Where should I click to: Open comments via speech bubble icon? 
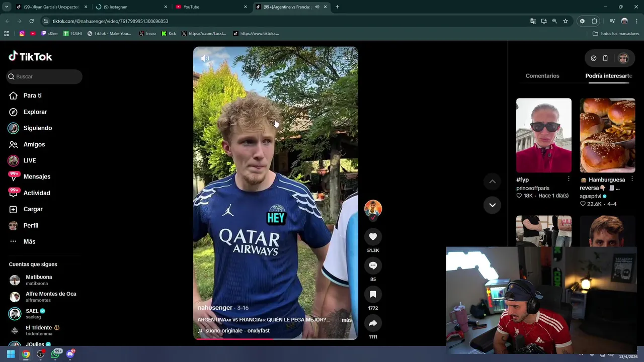[x=373, y=265]
